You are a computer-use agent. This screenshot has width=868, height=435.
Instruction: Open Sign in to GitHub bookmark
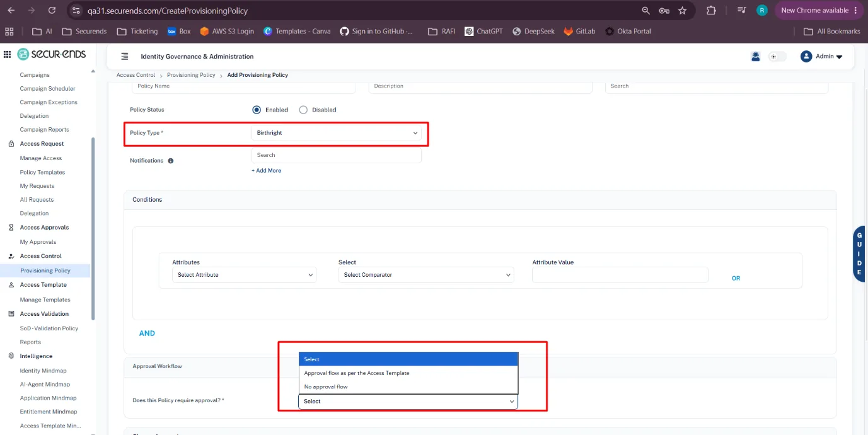[376, 31]
